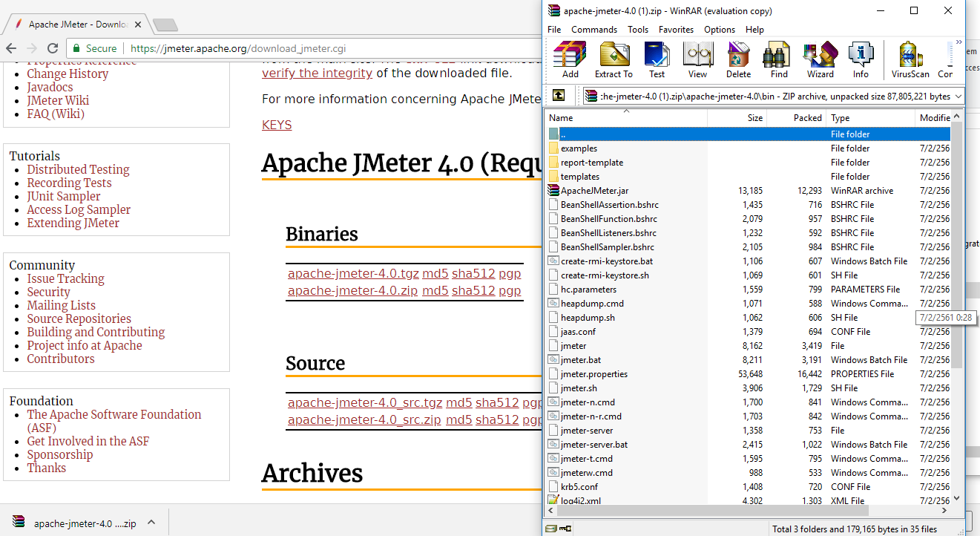Open the Commands menu

[593, 30]
